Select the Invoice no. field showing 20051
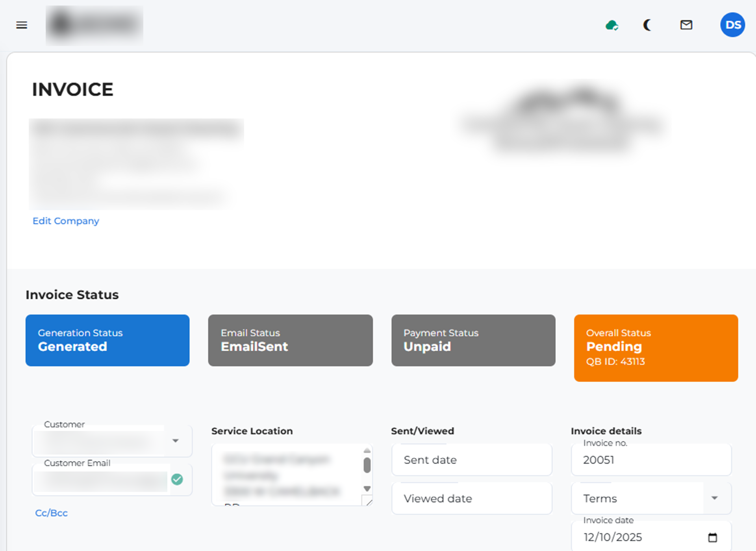This screenshot has height=551, width=756. [x=650, y=459]
